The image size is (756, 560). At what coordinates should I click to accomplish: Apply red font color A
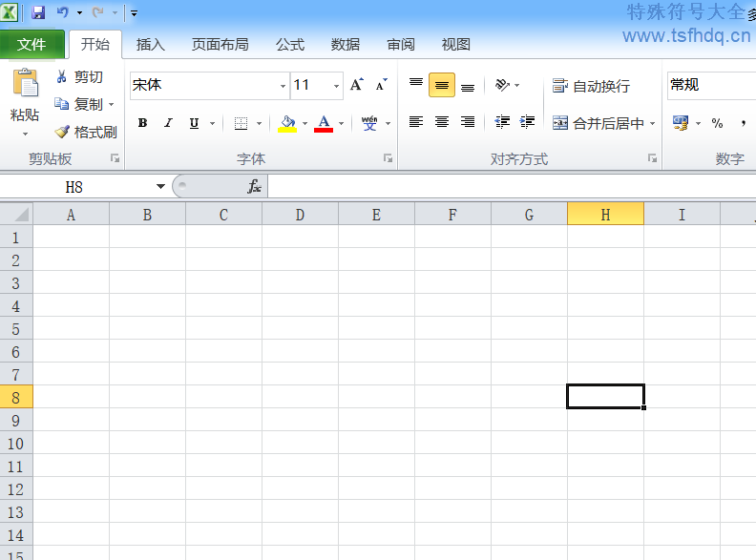click(x=324, y=123)
